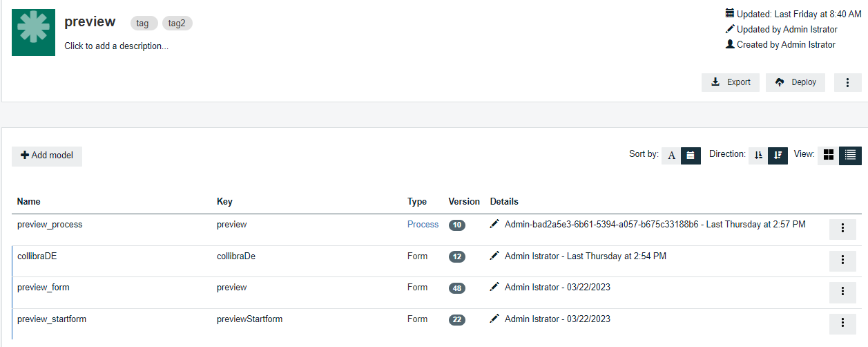Open three-dot menu for preview_startform row
This screenshot has height=347, width=868.
(x=842, y=323)
